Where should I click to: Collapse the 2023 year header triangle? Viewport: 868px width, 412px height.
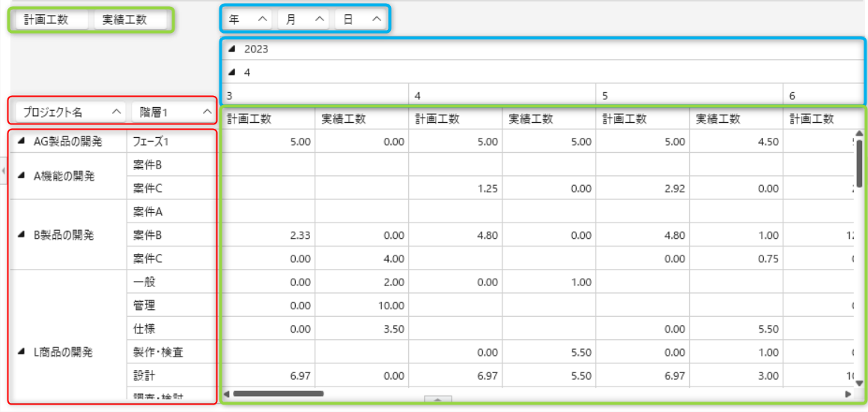pos(231,49)
